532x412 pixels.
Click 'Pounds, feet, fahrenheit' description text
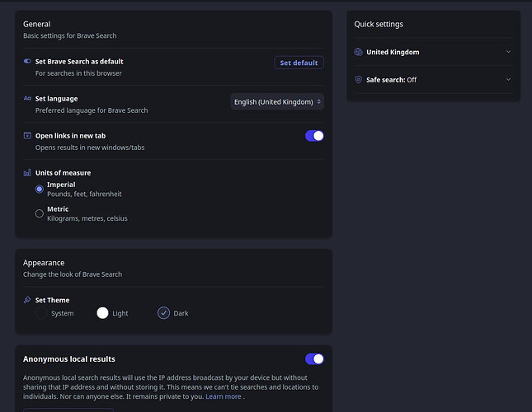click(x=84, y=194)
